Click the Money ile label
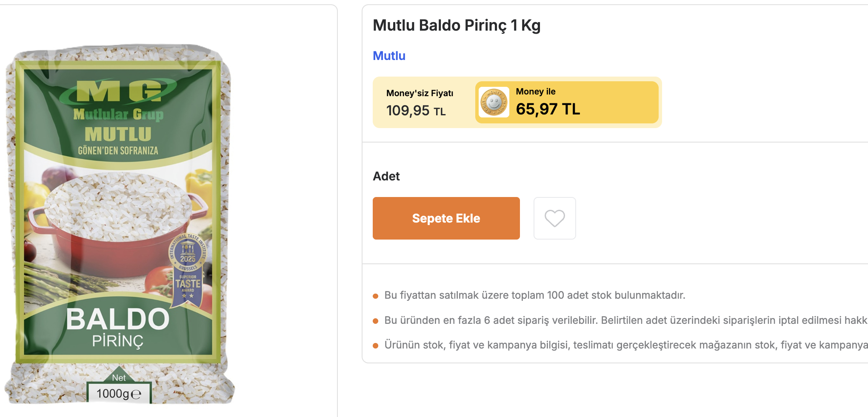Screen dimensions: 868x417 tap(535, 91)
